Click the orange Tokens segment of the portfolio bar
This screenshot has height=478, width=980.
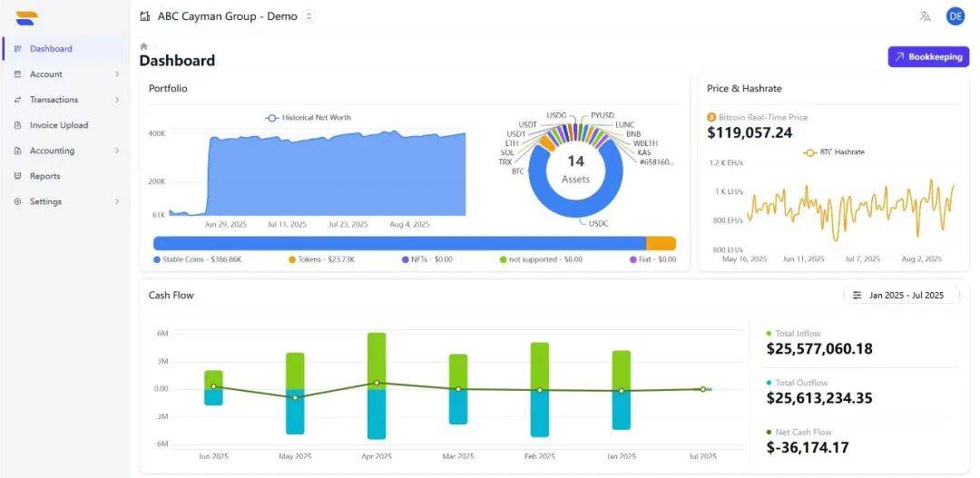tap(661, 243)
